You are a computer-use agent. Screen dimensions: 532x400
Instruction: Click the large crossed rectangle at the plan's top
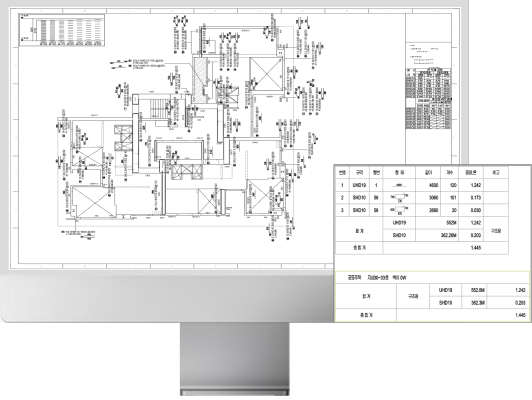tap(266, 74)
